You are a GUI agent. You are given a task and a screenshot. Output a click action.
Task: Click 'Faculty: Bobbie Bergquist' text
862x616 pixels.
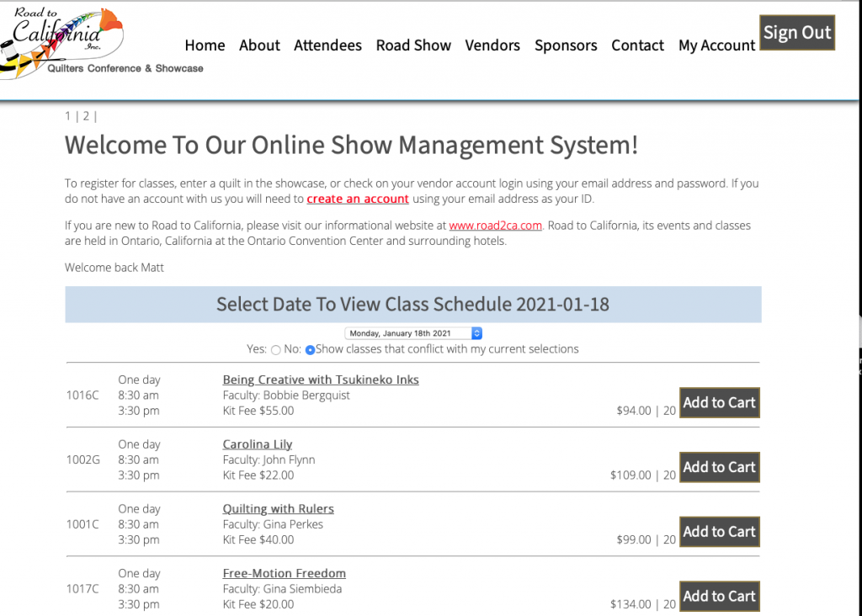[286, 395]
